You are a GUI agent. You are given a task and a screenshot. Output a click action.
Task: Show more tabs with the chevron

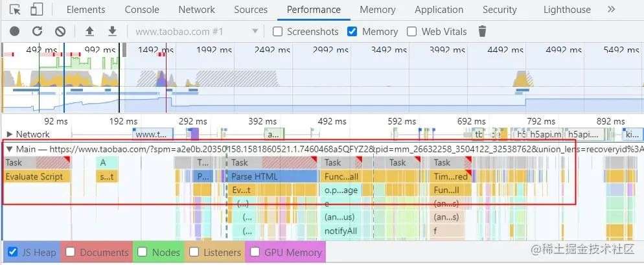611,10
